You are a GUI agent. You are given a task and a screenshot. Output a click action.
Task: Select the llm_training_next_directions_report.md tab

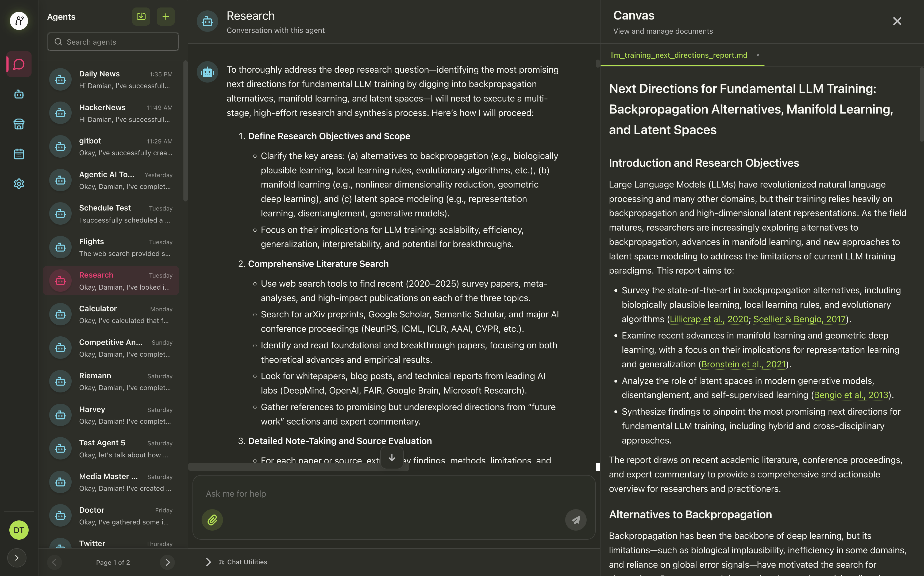(678, 55)
